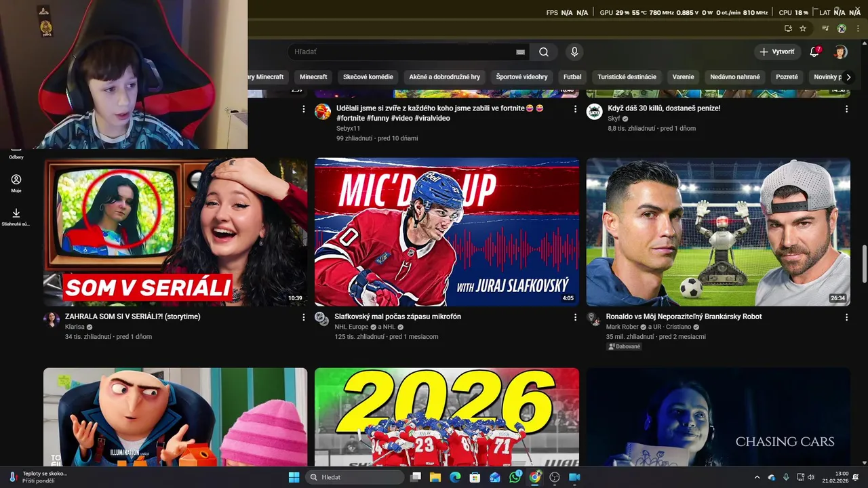Open video title Ronaldo vs Môj Neporaziteľný Brankársky Robot

[684, 317]
